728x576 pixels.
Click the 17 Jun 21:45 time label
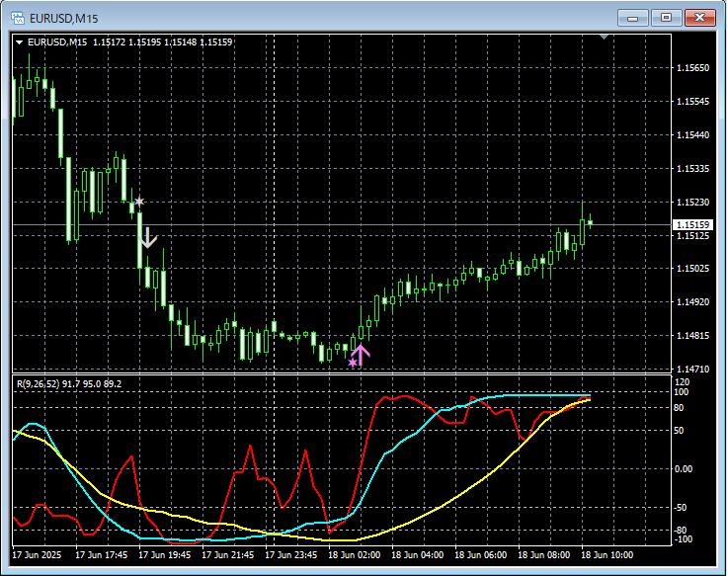(x=227, y=555)
